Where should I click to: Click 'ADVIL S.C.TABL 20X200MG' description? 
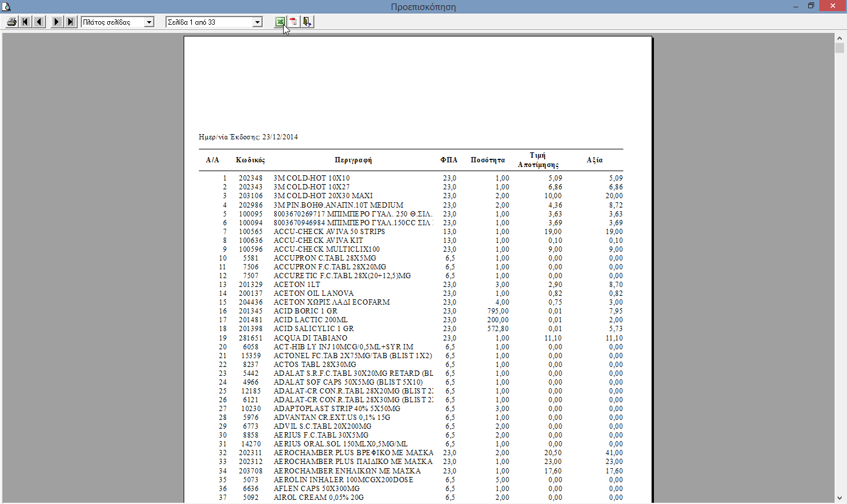click(x=323, y=426)
